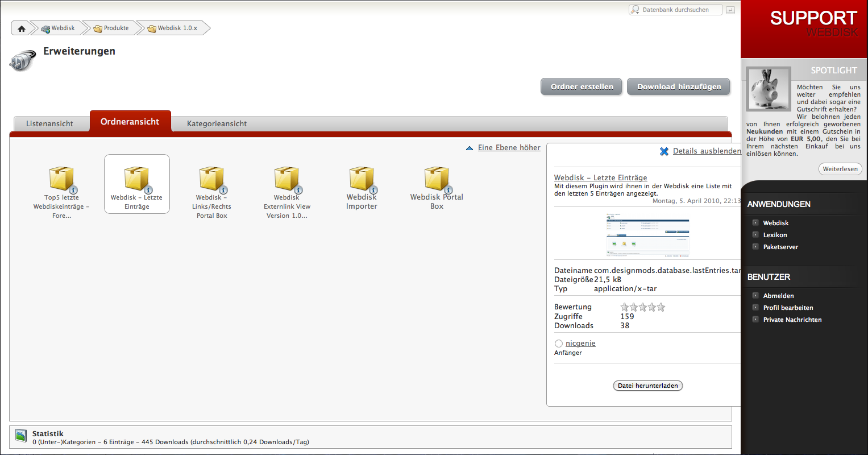
Task: Select the Top5 letzte Webdiskeinträge package icon
Action: pyautogui.click(x=61, y=179)
